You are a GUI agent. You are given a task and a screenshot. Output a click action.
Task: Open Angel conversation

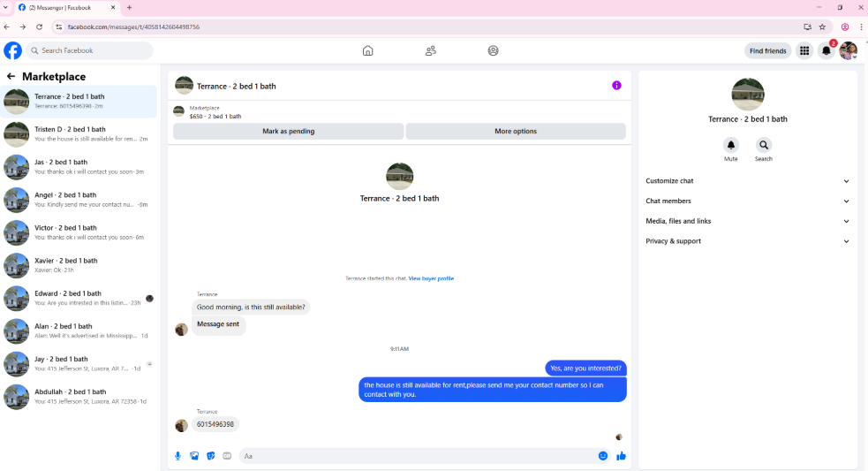click(x=79, y=200)
